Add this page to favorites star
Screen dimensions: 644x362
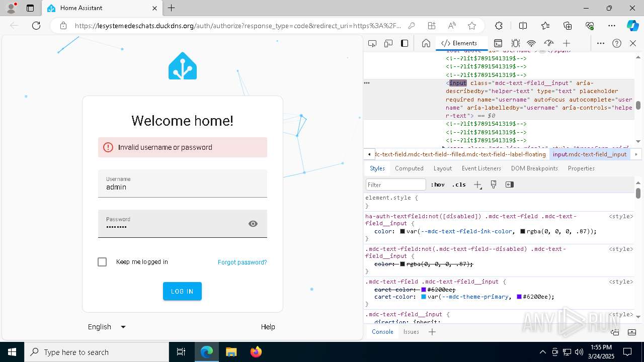[471, 26]
